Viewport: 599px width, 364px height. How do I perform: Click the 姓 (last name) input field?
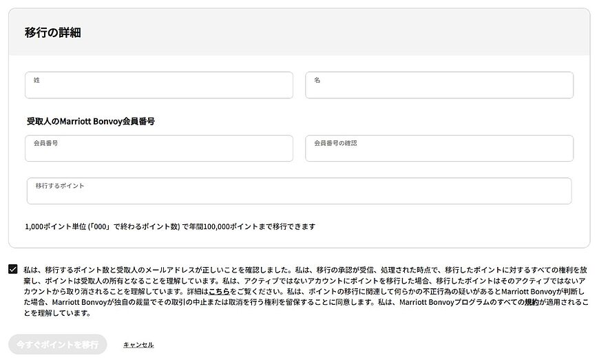point(159,85)
